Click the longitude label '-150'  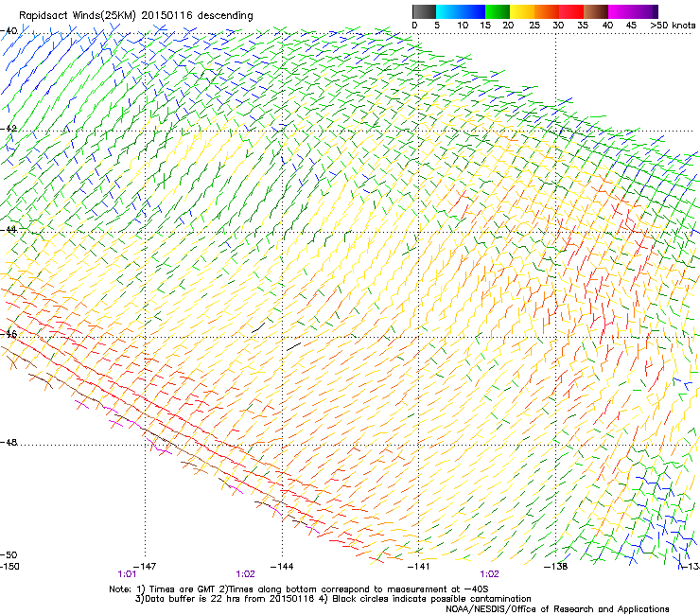[9, 567]
